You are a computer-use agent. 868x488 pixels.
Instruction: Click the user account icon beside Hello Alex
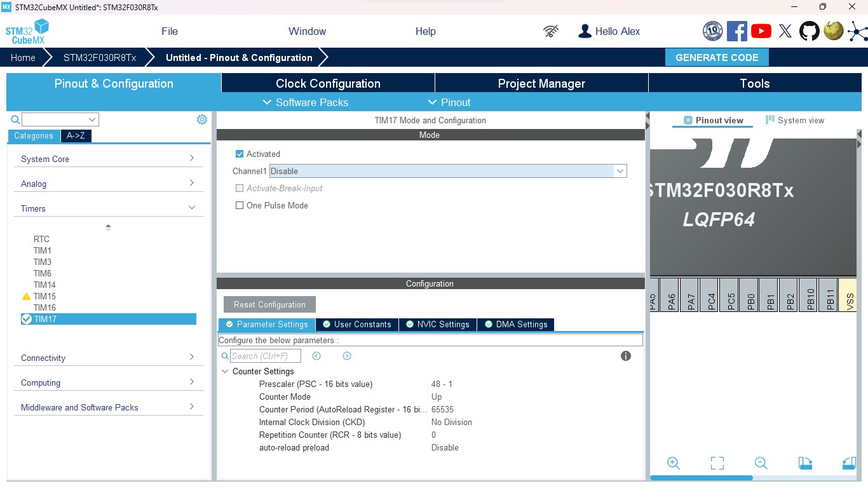[x=585, y=31]
